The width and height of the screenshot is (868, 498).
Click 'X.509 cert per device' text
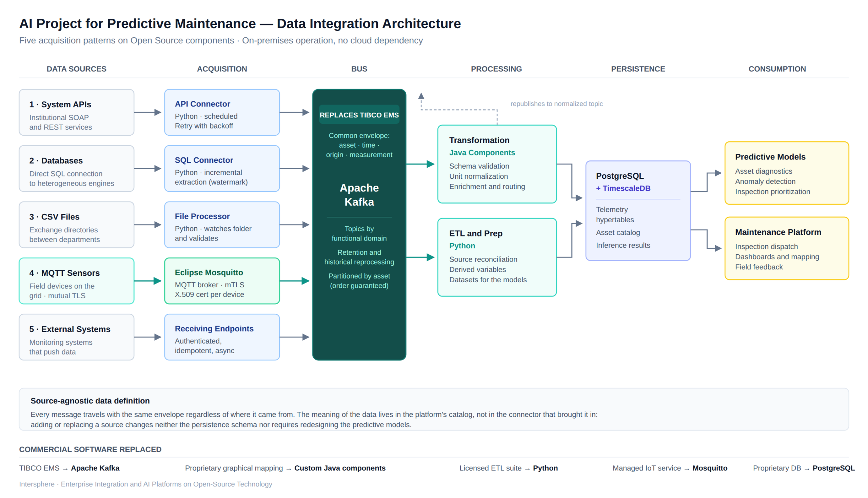[x=209, y=294]
